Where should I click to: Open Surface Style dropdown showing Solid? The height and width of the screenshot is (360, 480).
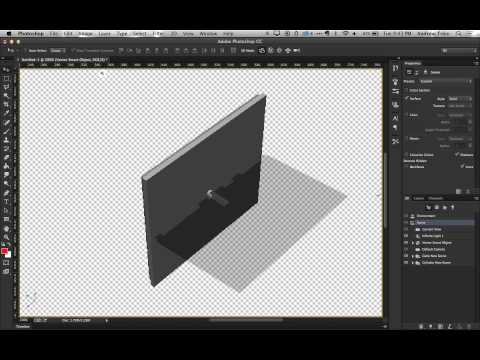(460, 99)
